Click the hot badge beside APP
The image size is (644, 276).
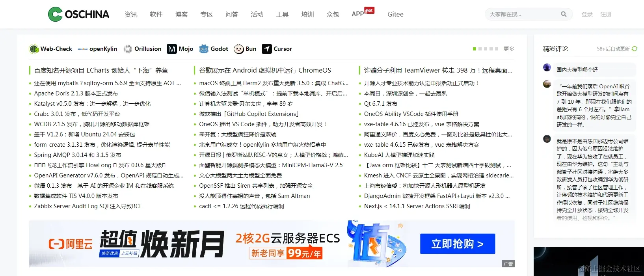(x=369, y=10)
